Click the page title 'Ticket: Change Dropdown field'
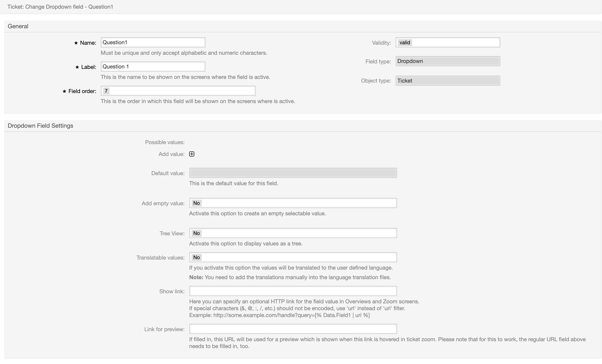602x364 pixels. point(60,7)
